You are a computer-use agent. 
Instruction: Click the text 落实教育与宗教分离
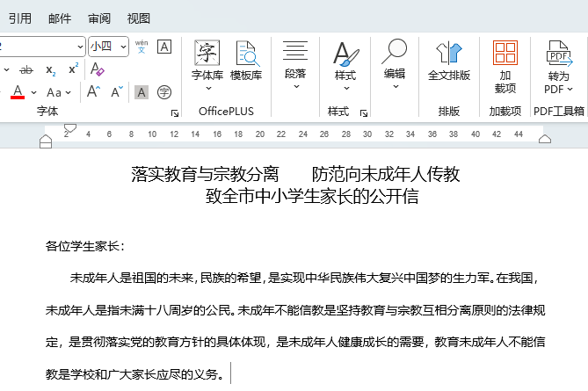click(x=205, y=174)
